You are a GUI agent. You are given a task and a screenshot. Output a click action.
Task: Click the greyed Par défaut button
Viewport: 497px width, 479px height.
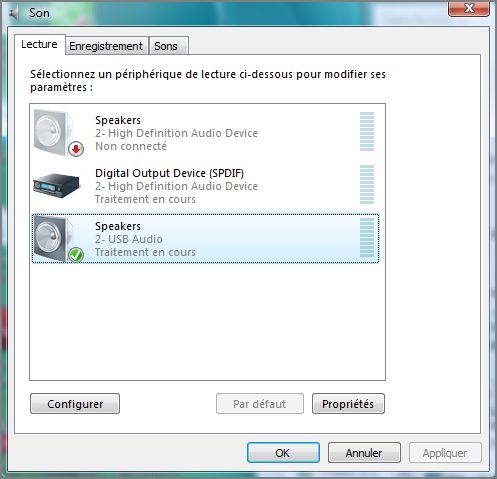pyautogui.click(x=260, y=404)
